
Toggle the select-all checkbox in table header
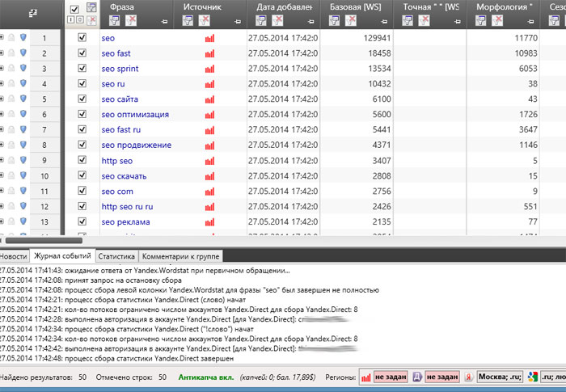coord(74,9)
